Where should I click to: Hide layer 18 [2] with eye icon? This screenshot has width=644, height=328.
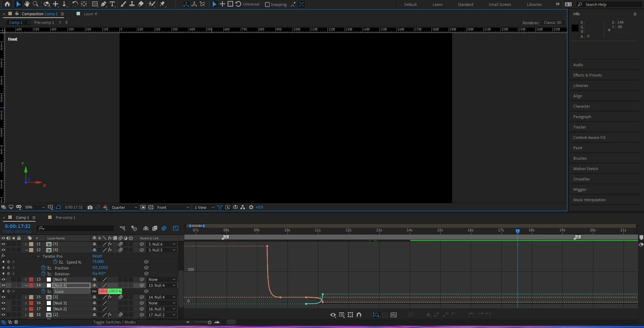click(x=3, y=315)
